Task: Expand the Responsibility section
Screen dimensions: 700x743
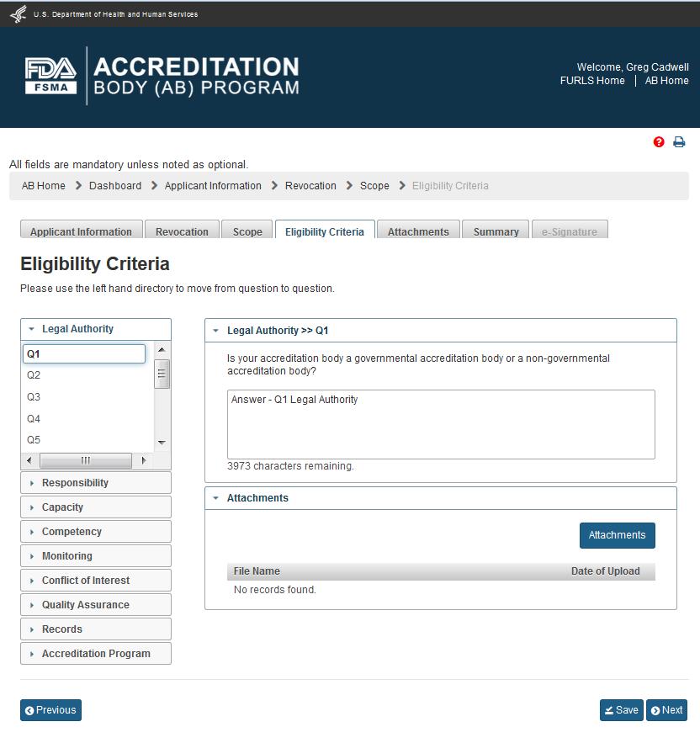Action: click(75, 483)
